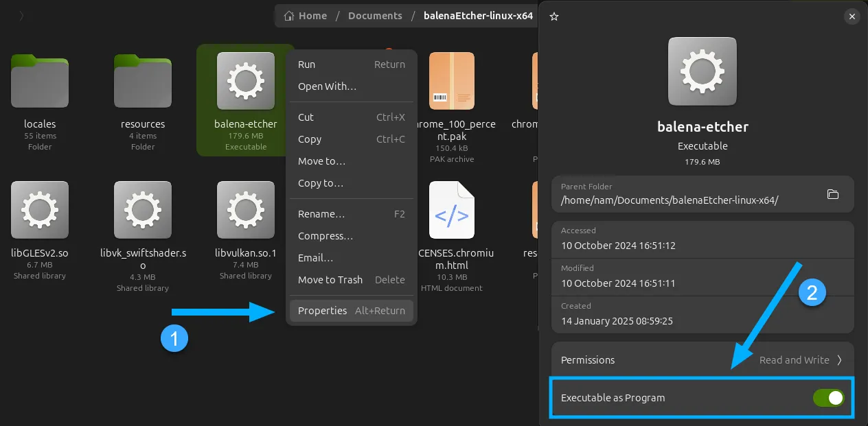868x426 pixels.
Task: Click the 179.6 MB size in Properties panel
Action: click(x=703, y=162)
